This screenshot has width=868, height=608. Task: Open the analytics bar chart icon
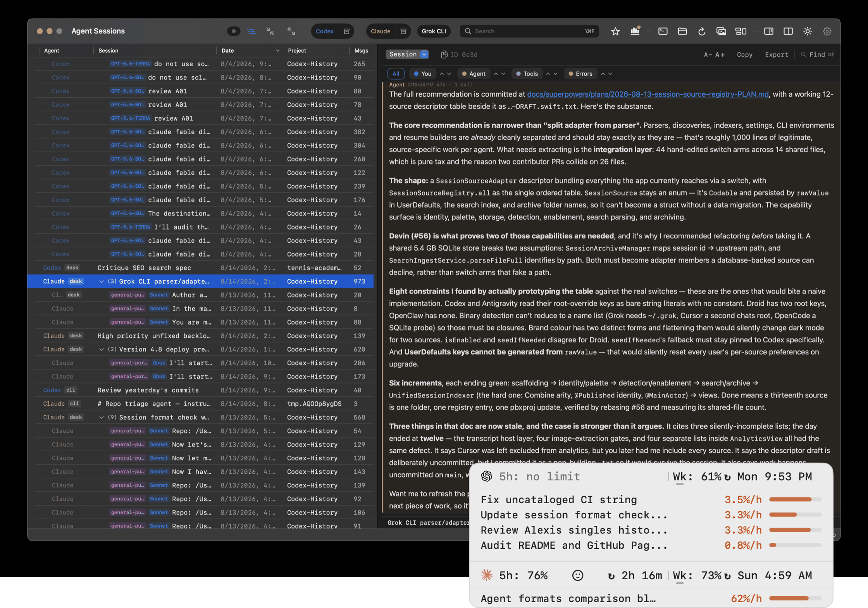(x=635, y=31)
